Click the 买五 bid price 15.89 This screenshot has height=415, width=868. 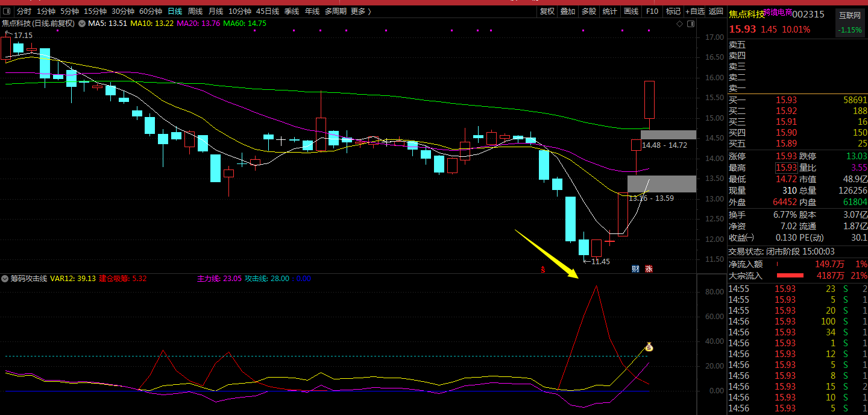(787, 144)
